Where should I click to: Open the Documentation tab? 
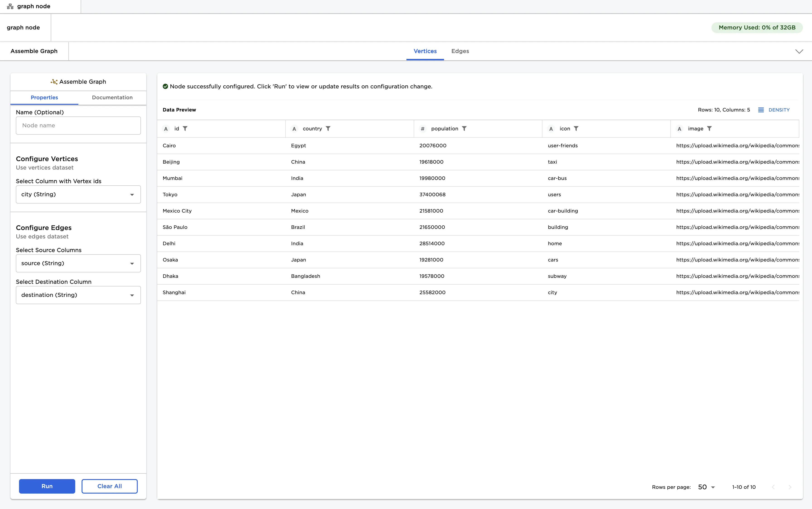pyautogui.click(x=112, y=98)
